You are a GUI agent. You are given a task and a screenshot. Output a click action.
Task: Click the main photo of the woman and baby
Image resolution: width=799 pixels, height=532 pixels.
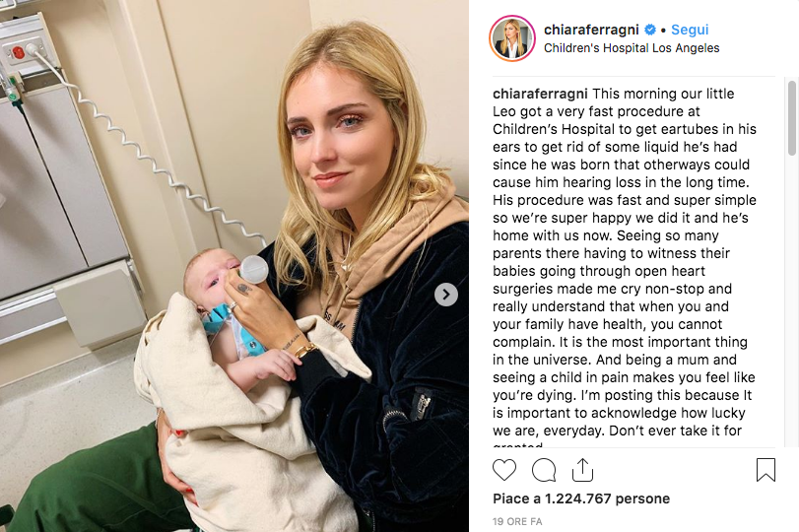point(234,266)
